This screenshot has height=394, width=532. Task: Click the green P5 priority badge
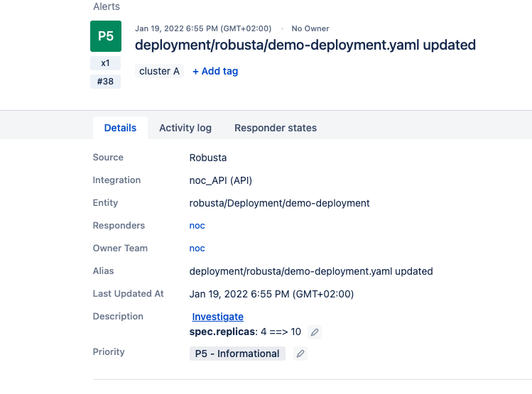tap(106, 36)
